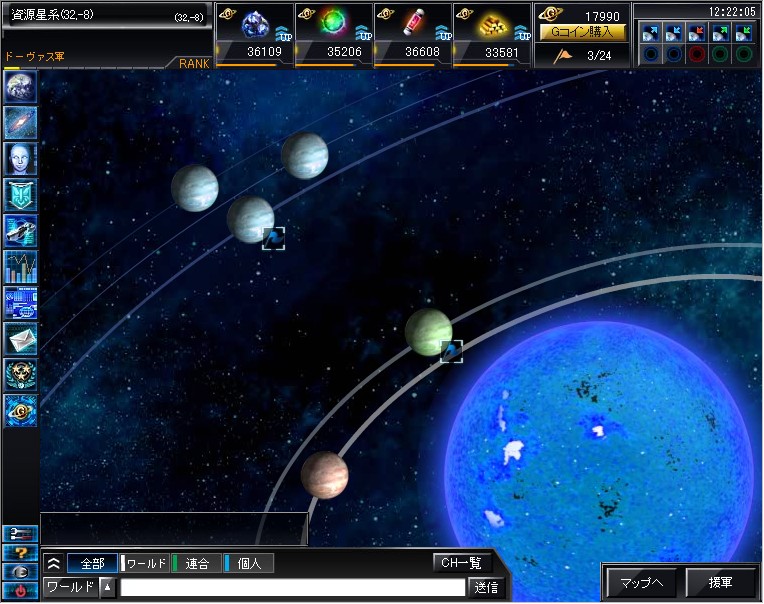The width and height of the screenshot is (764, 604).
Task: Click the green orb amount 35206
Action: click(344, 52)
